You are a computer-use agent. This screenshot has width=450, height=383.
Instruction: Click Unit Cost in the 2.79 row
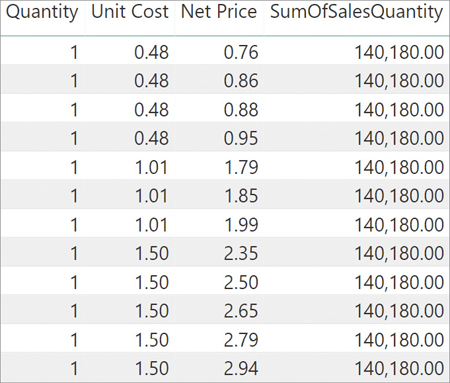tap(152, 340)
